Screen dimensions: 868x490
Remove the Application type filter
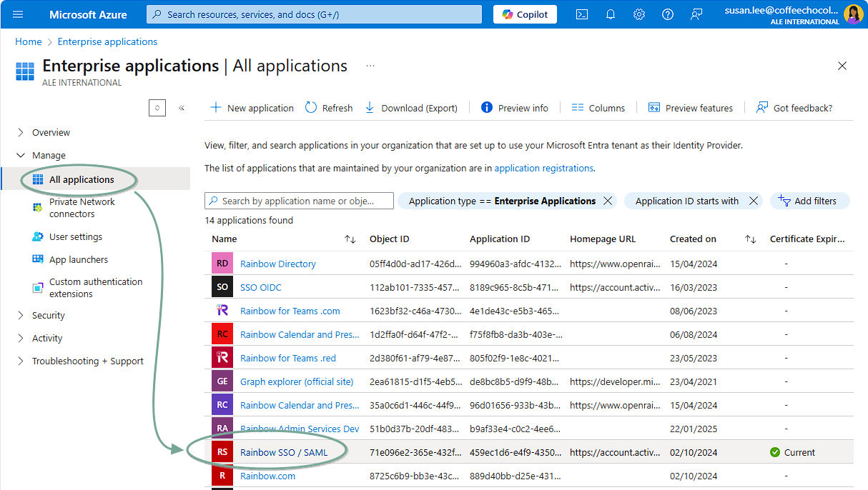point(608,201)
